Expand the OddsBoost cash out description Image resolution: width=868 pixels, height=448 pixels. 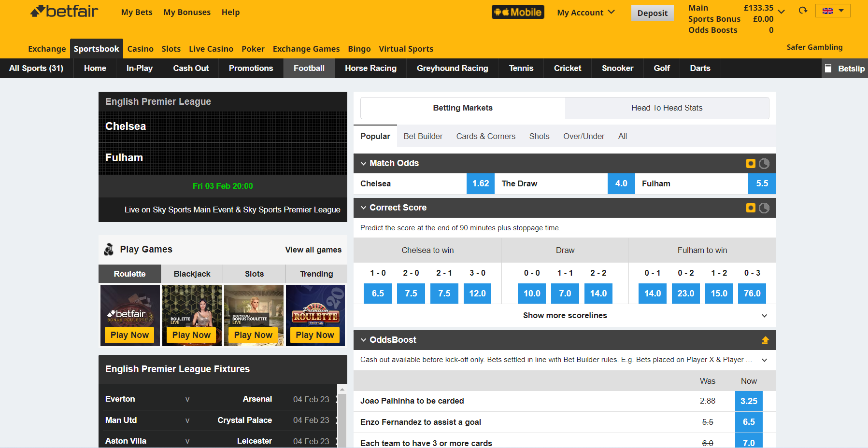(765, 360)
